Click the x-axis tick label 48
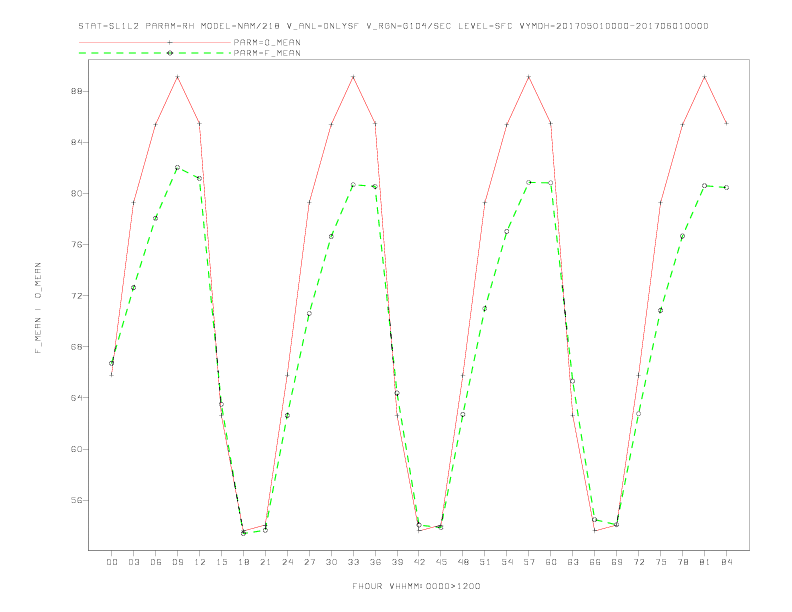 coord(463,562)
